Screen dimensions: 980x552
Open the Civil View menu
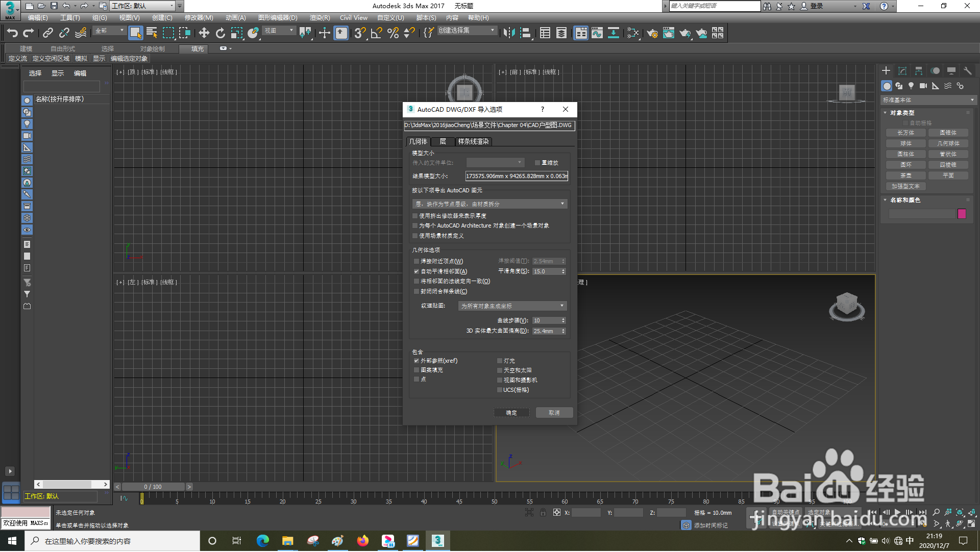click(353, 18)
